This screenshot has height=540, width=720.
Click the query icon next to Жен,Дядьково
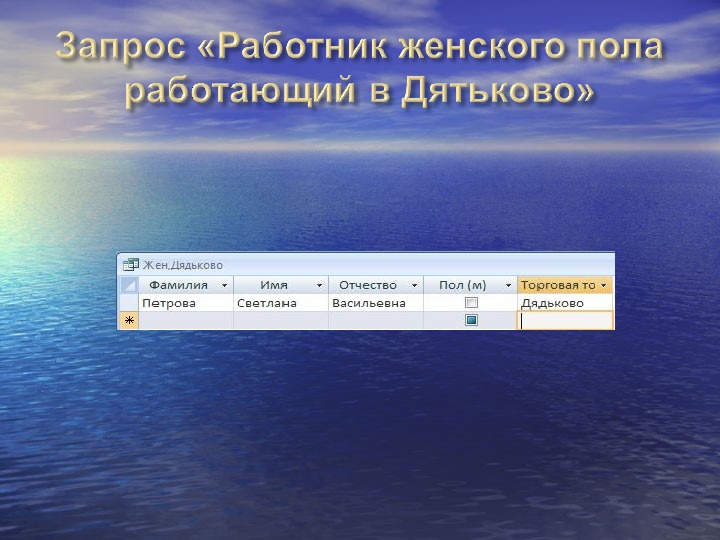131,264
